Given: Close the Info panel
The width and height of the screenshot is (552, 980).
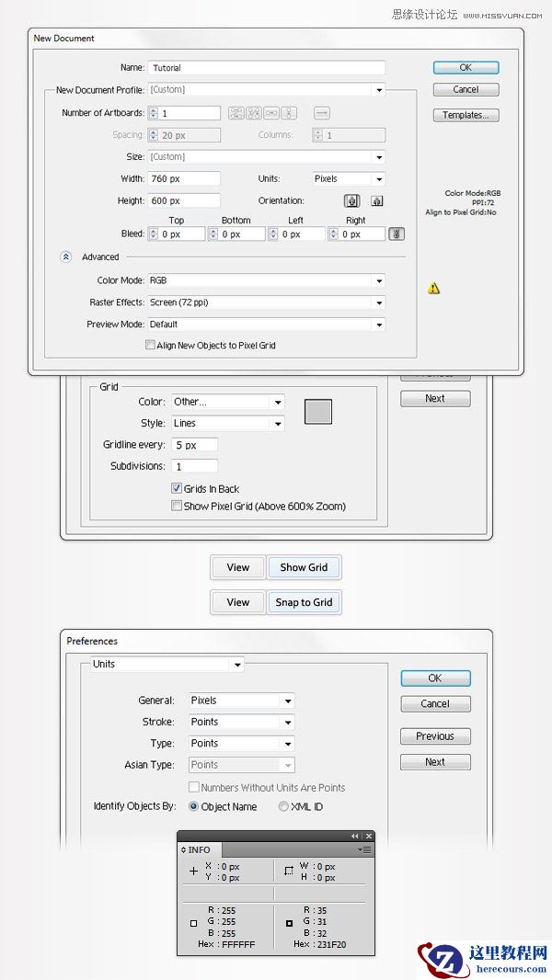Looking at the screenshot, I should [x=369, y=837].
